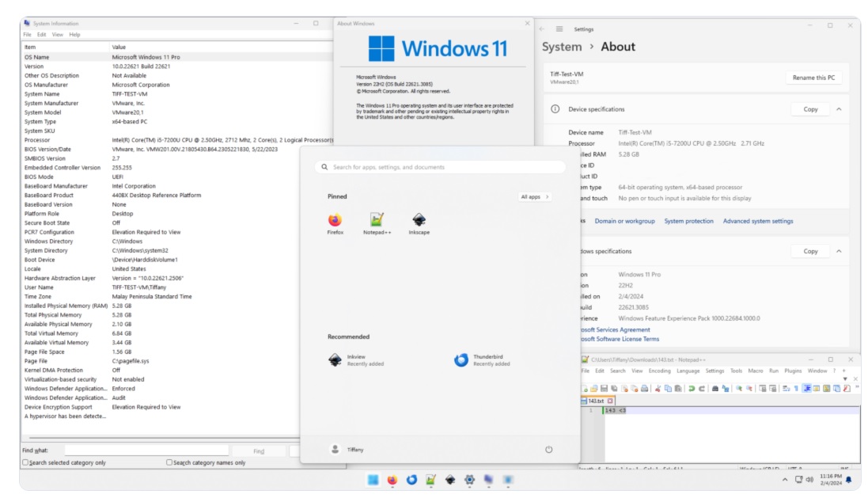Click the Tiffany user account in Start menu

click(347, 449)
